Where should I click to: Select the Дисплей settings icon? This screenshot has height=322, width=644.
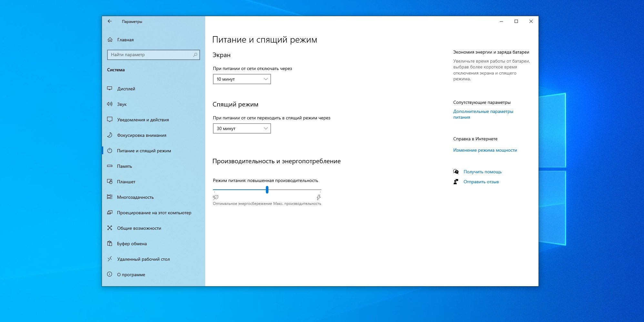pyautogui.click(x=110, y=88)
